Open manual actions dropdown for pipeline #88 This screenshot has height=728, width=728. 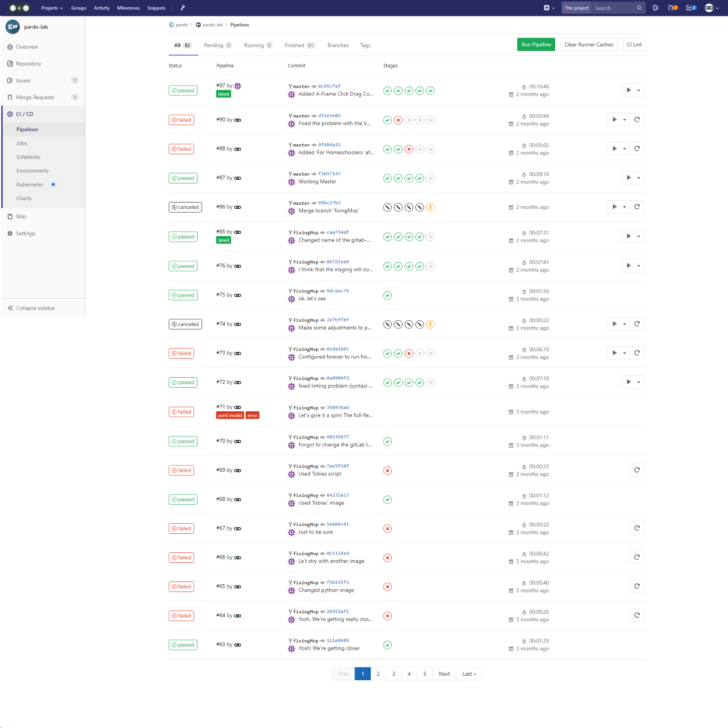619,149
